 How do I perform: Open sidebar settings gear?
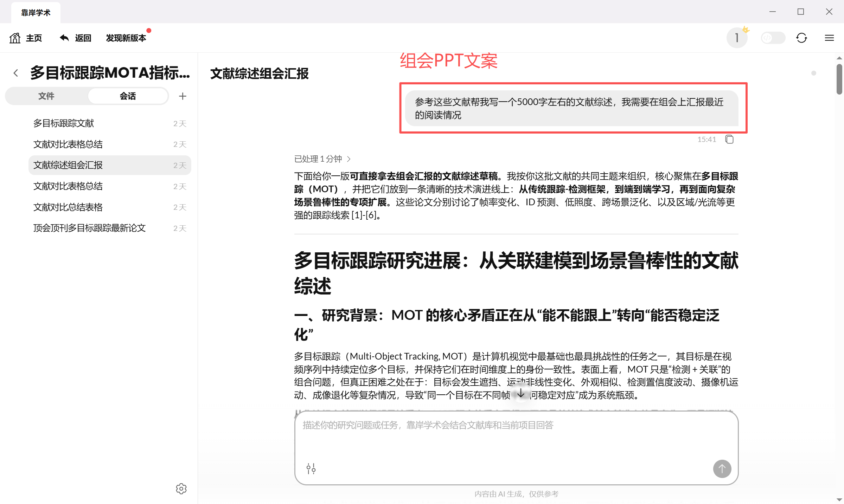(x=181, y=489)
